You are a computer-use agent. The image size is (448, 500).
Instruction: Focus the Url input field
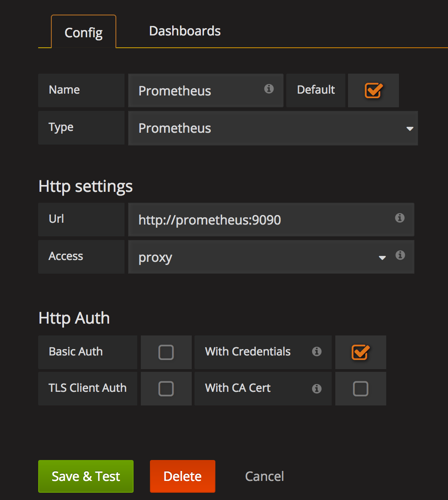(271, 220)
